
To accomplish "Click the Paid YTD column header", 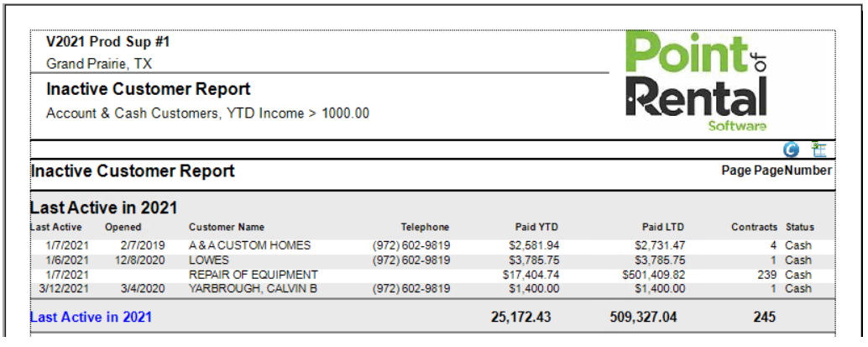I will (536, 227).
